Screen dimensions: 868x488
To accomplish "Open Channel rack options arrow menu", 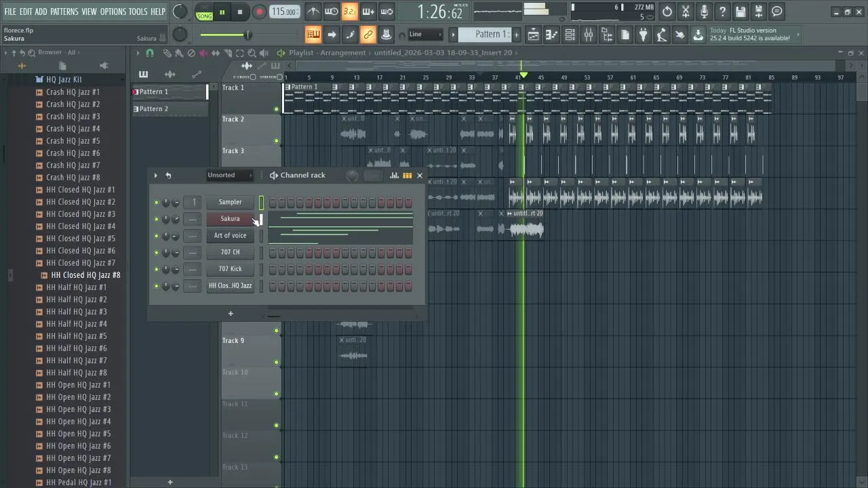I will tap(155, 176).
